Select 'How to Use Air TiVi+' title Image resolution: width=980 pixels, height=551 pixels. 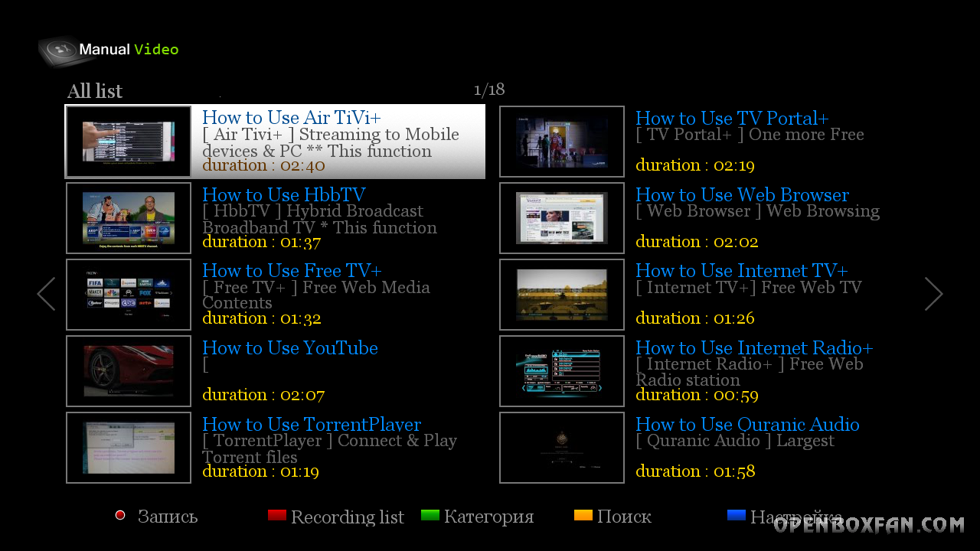[292, 118]
